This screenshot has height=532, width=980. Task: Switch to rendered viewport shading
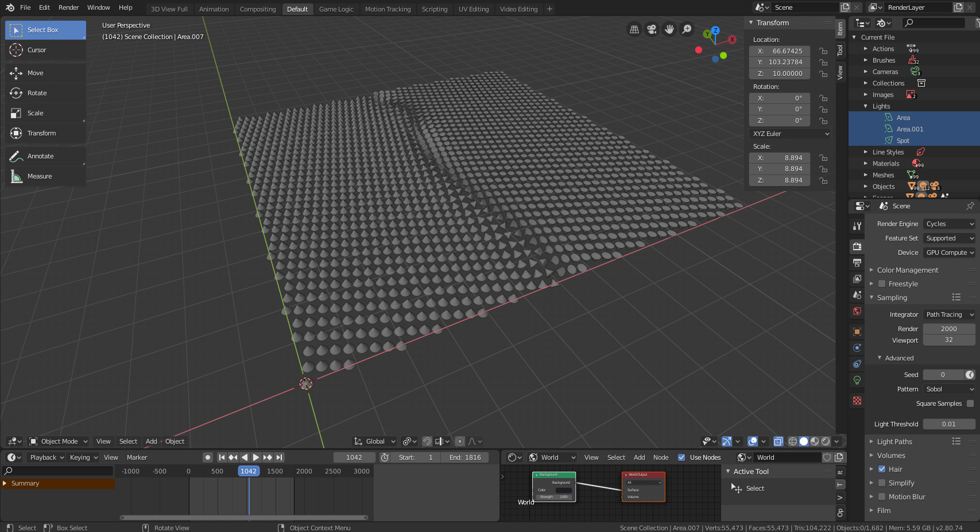(826, 441)
